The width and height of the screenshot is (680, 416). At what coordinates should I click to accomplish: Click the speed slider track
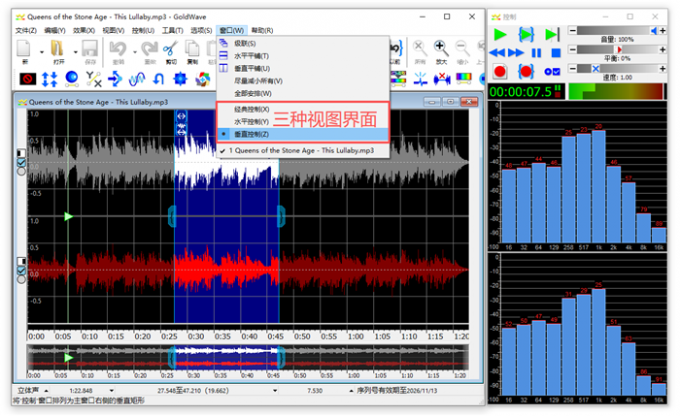(618, 69)
